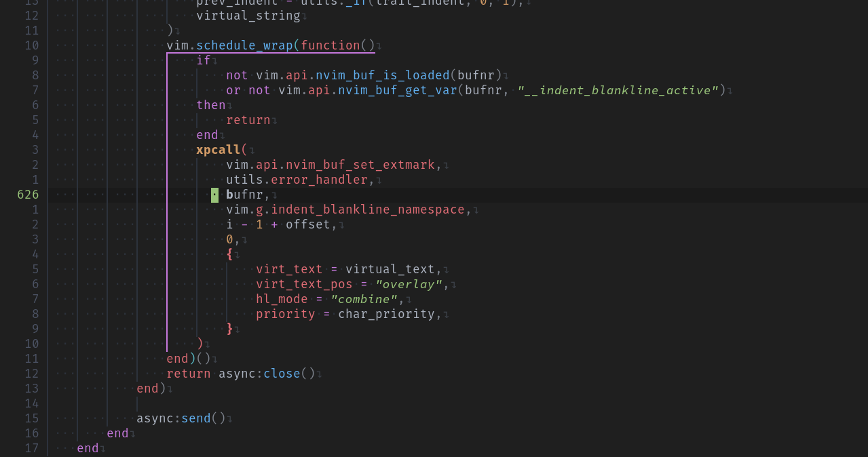Click the virt_text field name
The height and width of the screenshot is (457, 868).
click(x=289, y=269)
